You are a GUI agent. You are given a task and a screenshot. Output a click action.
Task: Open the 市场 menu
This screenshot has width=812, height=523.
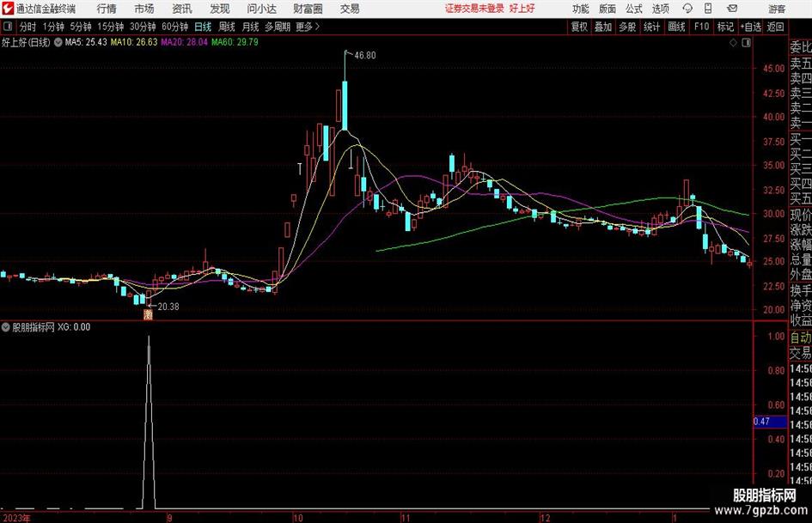(144, 9)
